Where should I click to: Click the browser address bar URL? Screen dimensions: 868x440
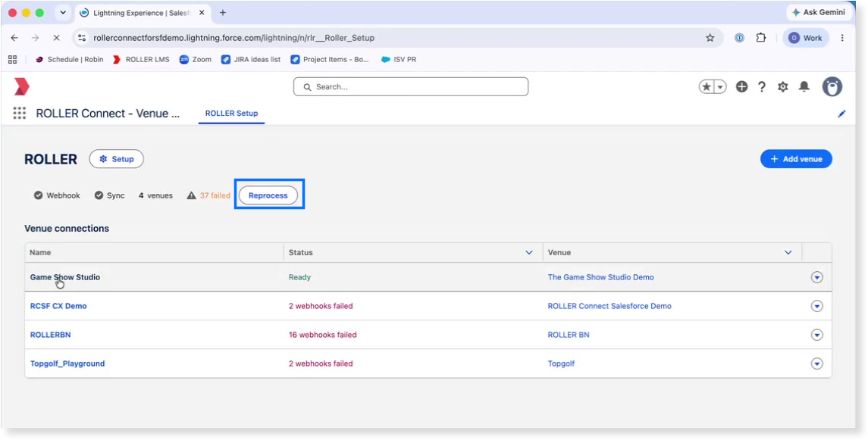(x=233, y=38)
